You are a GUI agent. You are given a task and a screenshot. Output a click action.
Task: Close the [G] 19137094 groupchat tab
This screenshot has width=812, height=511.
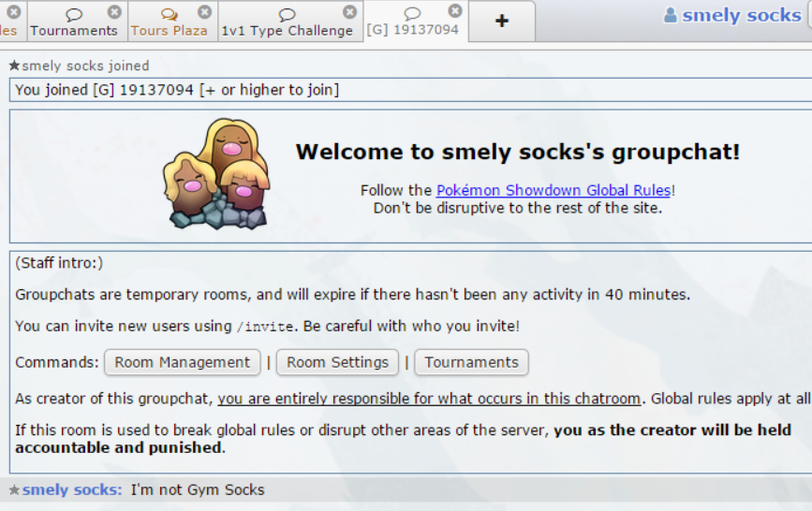(455, 11)
